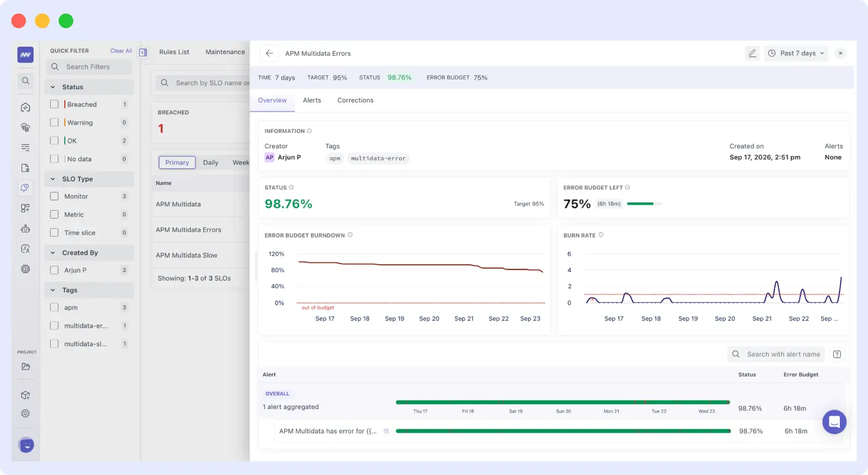Click the overall alert green timeline bar
Screen dimensions: 868x475
click(563, 402)
